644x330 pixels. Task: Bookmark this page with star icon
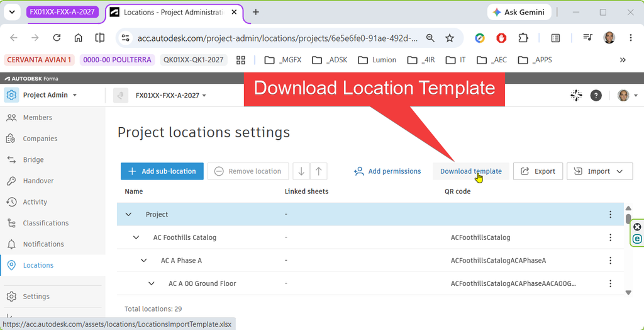click(450, 38)
